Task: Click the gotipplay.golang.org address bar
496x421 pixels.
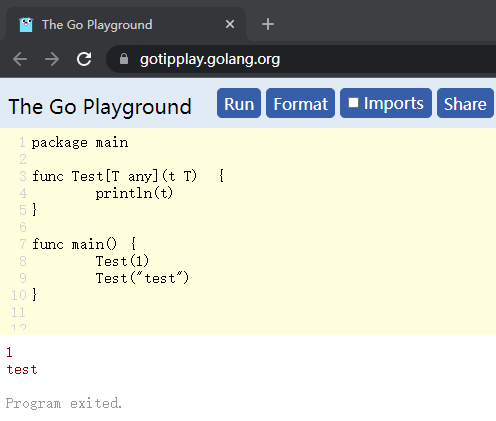Action: (x=300, y=59)
